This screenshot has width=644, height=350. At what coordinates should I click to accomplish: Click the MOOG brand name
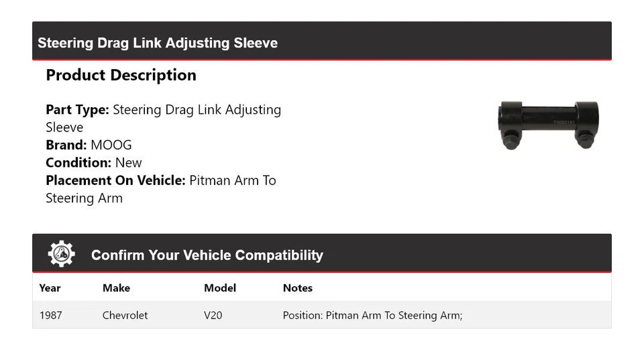click(x=111, y=145)
